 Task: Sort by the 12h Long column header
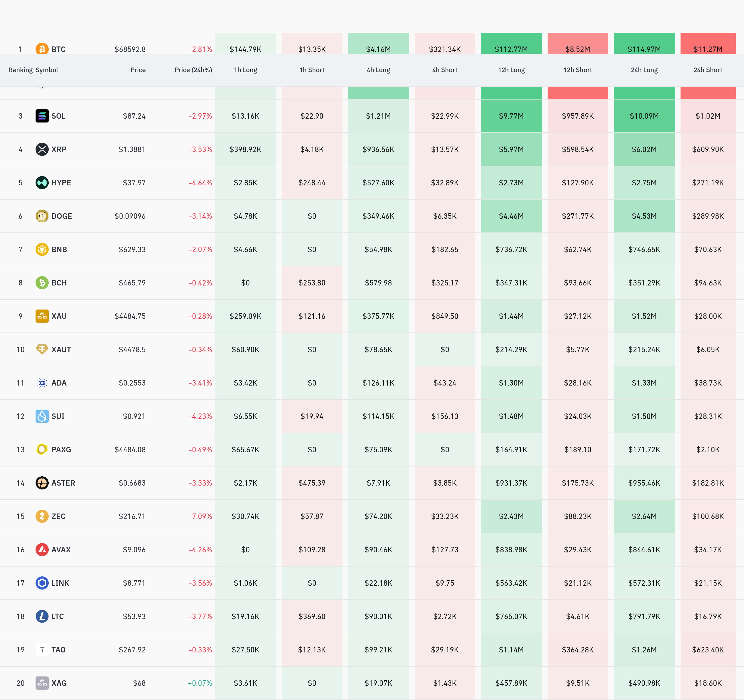(511, 70)
